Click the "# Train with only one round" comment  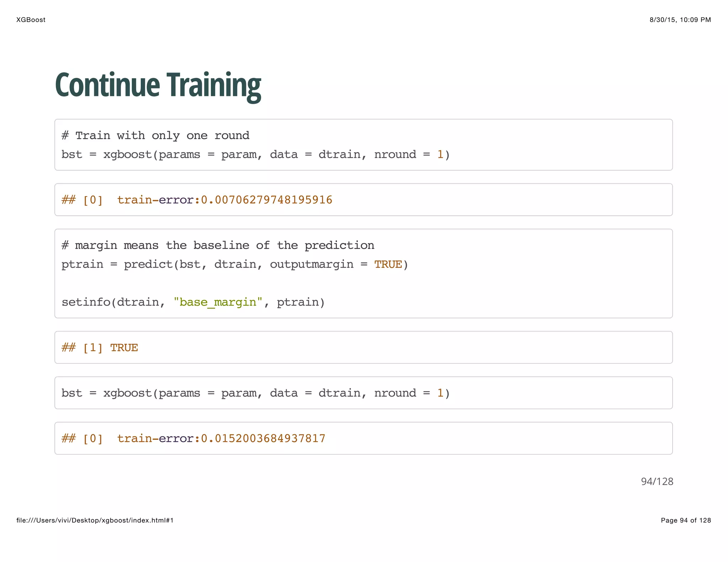pos(155,135)
